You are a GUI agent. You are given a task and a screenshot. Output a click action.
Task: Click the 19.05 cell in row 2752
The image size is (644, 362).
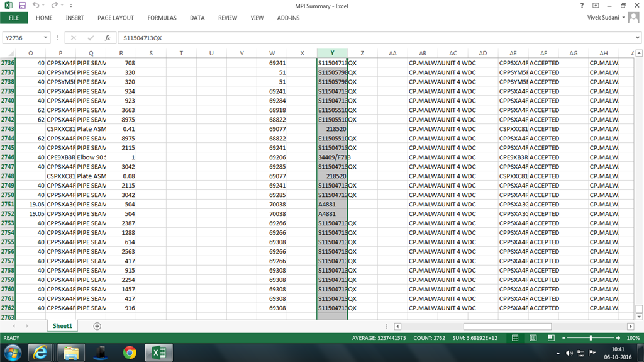pos(30,214)
